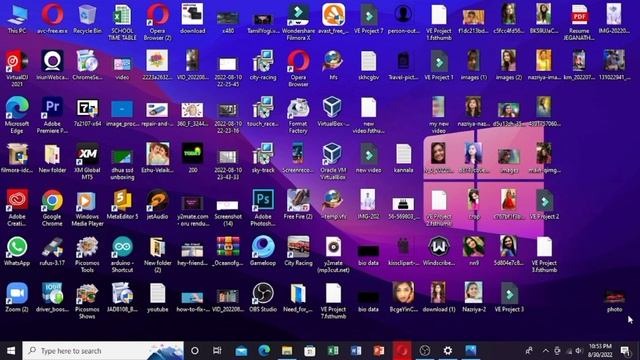The height and width of the screenshot is (360, 640).
Task: Open Adobe Photoshop shortcut
Action: pyautogui.click(x=263, y=208)
